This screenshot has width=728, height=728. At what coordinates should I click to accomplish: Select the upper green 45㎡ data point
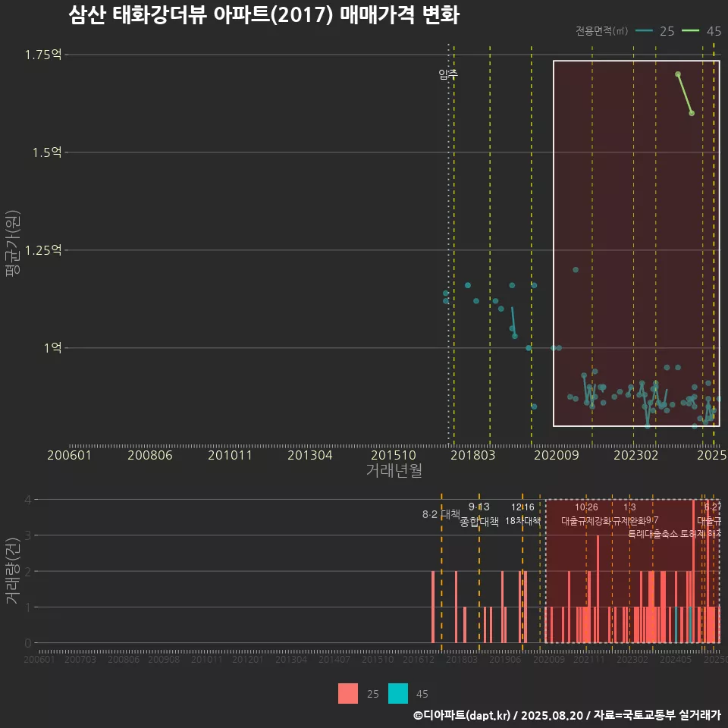pyautogui.click(x=678, y=74)
